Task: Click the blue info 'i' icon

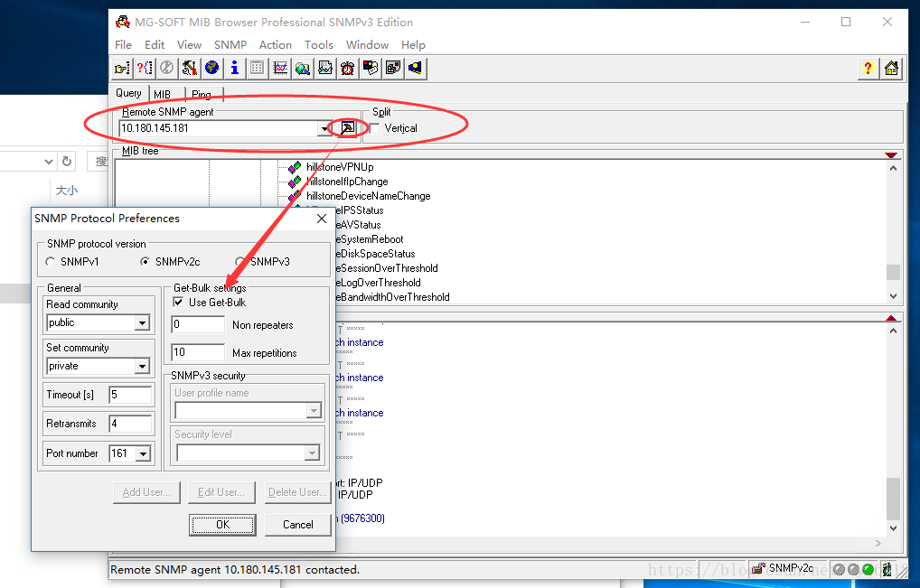Action: click(235, 68)
